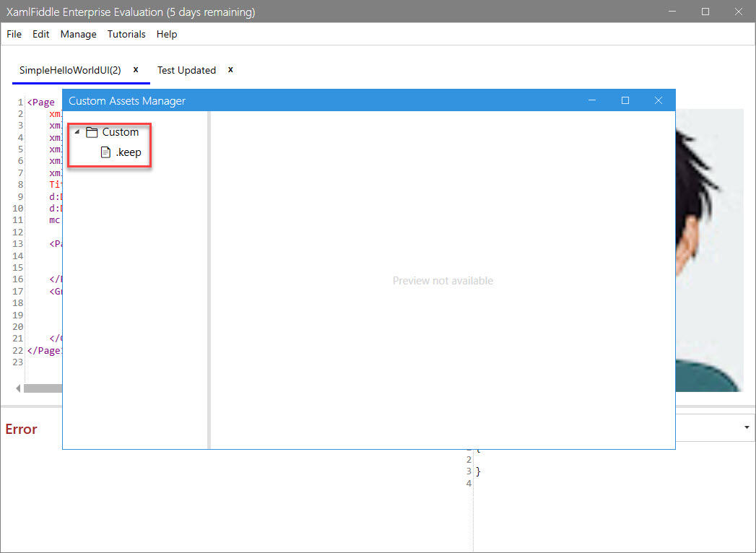Click the horizontal scrollbar thumb in code editor
756x553 pixels.
click(x=43, y=388)
